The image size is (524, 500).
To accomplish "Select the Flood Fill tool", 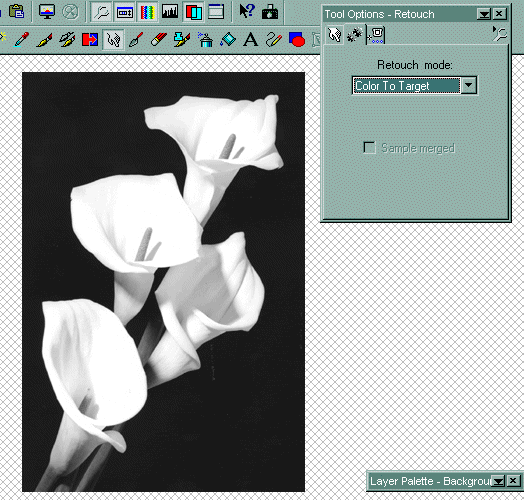I will (228, 39).
